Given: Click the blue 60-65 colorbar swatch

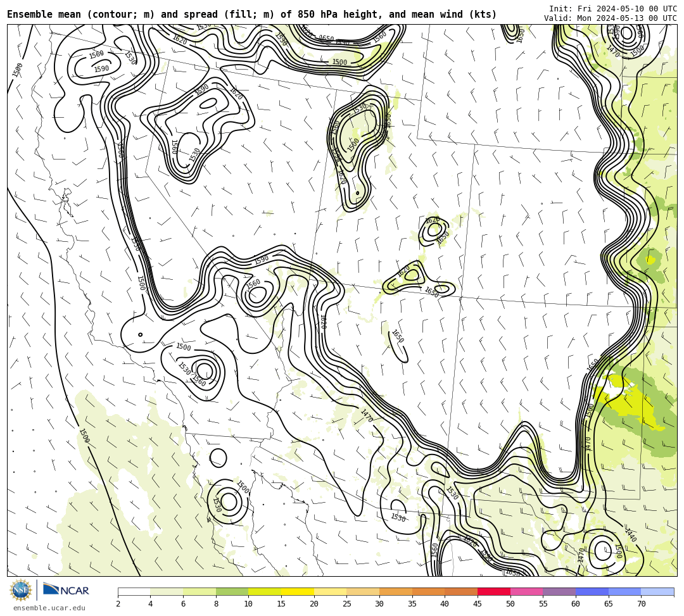Looking at the screenshot, I should [592, 591].
